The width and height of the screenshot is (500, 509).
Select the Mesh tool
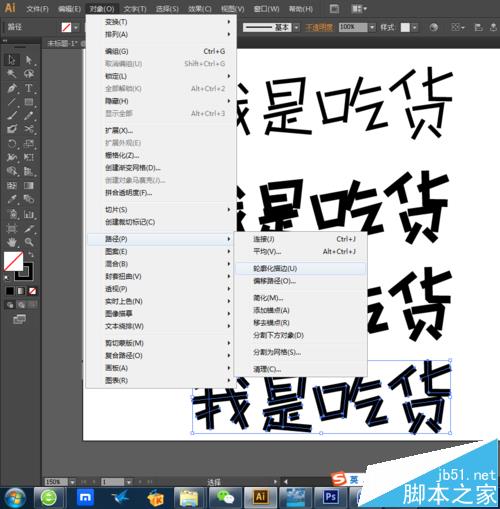(12, 185)
